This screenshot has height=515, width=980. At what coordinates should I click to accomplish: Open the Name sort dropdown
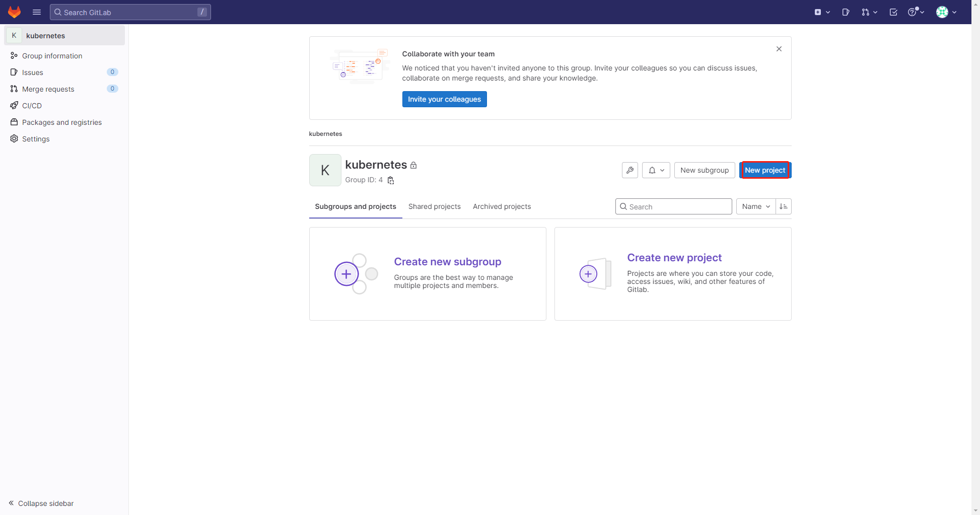(x=756, y=206)
